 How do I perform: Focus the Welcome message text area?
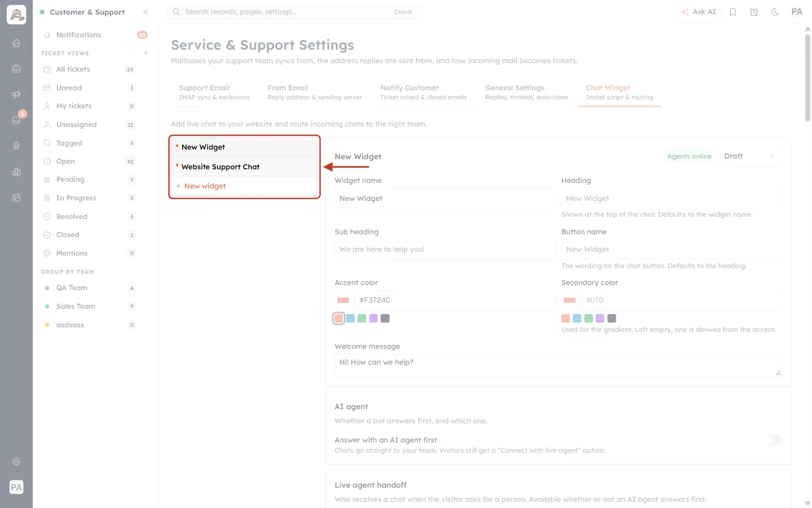pyautogui.click(x=558, y=365)
